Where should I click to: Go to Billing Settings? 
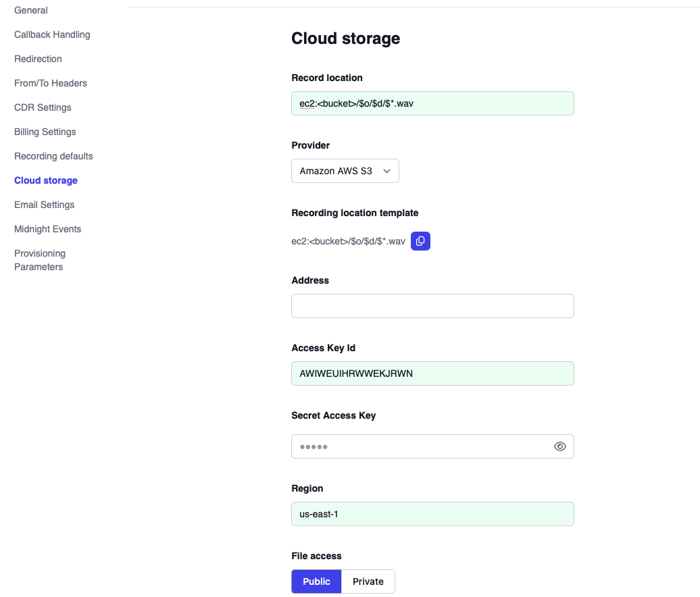pyautogui.click(x=45, y=132)
